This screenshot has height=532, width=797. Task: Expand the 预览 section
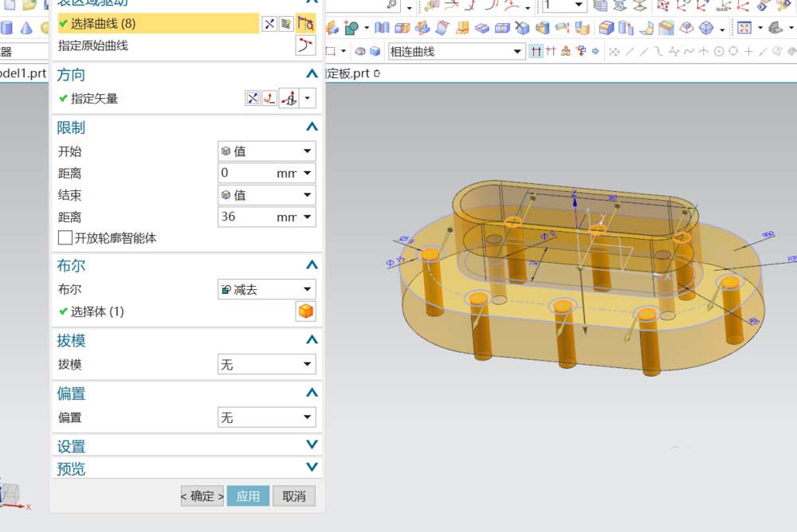(x=312, y=467)
